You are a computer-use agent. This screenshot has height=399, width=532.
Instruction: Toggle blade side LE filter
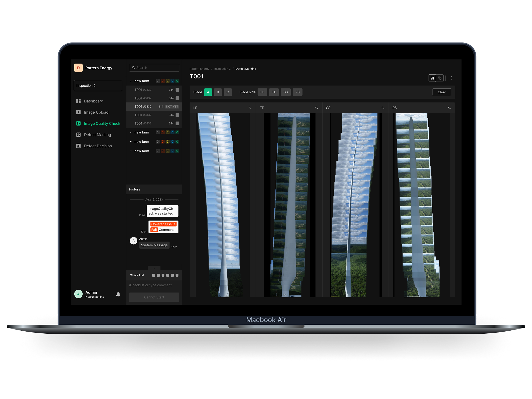[x=262, y=92]
